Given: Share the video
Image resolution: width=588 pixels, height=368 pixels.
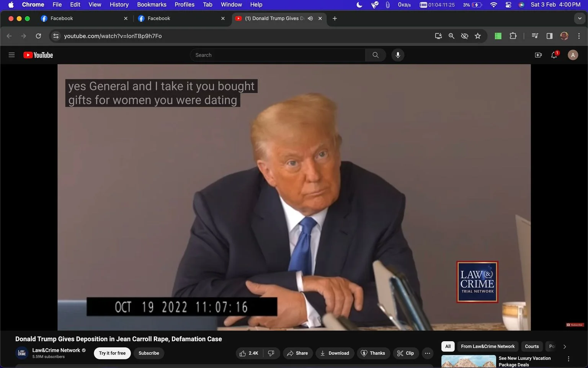Looking at the screenshot, I should tap(297, 353).
